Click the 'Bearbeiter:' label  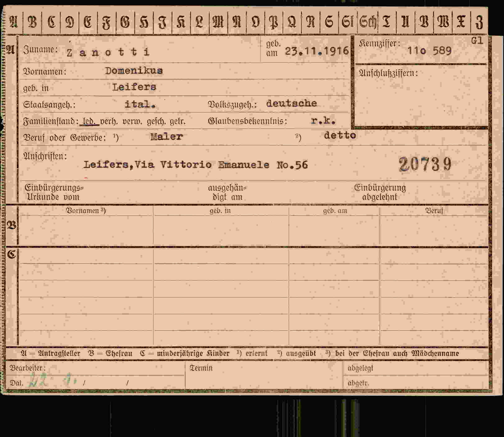[x=27, y=368]
